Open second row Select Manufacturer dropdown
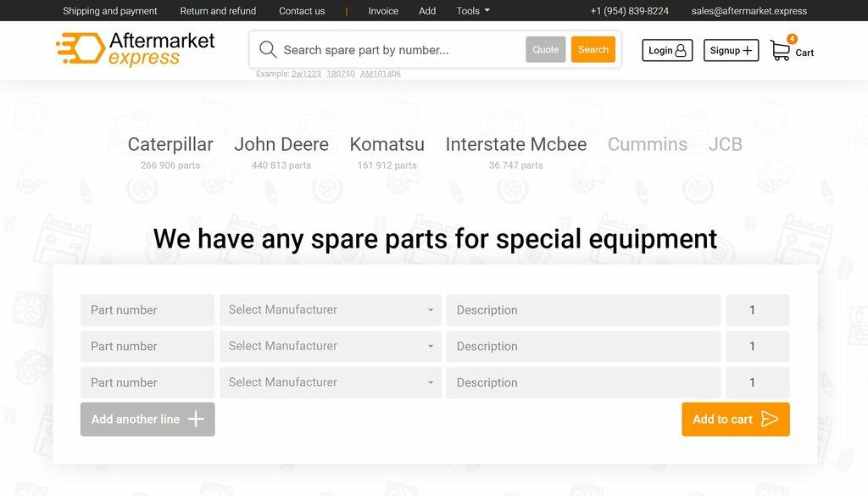Screen dimensions: 868x496 click(331, 346)
